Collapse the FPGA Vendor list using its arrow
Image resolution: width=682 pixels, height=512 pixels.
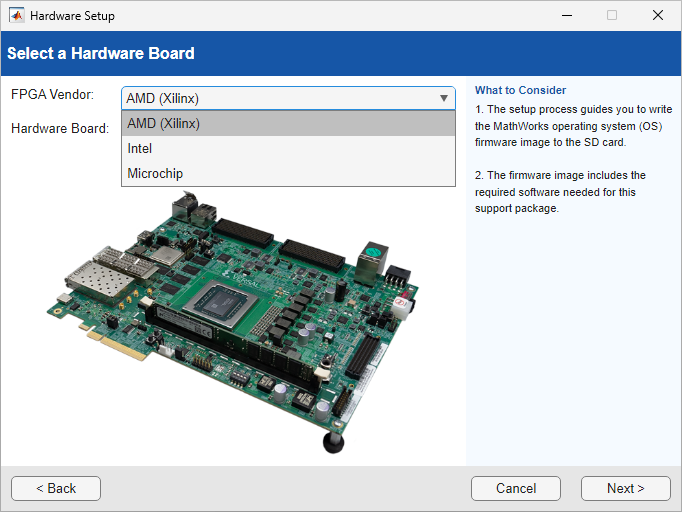[x=443, y=98]
